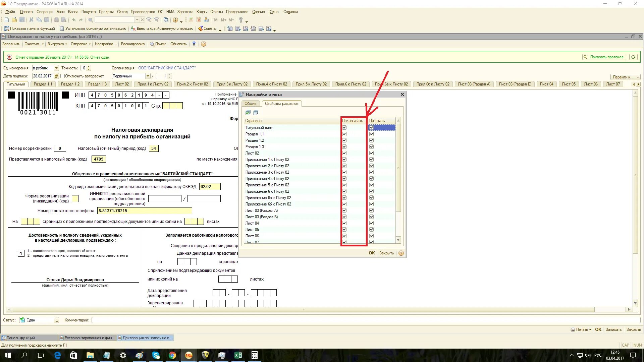Click the Undo arrow icon
The width and height of the screenshot is (644, 362).
tap(74, 20)
